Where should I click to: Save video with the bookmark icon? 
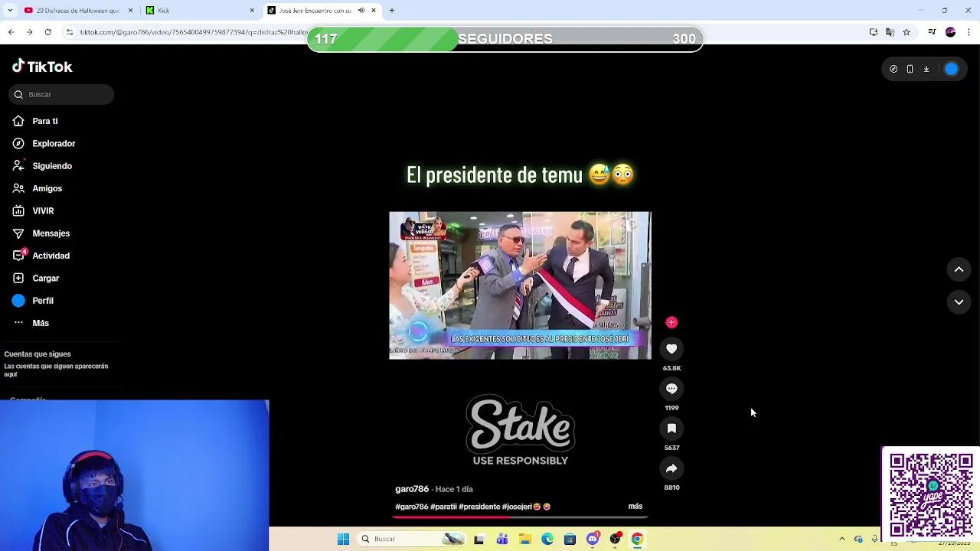point(671,429)
